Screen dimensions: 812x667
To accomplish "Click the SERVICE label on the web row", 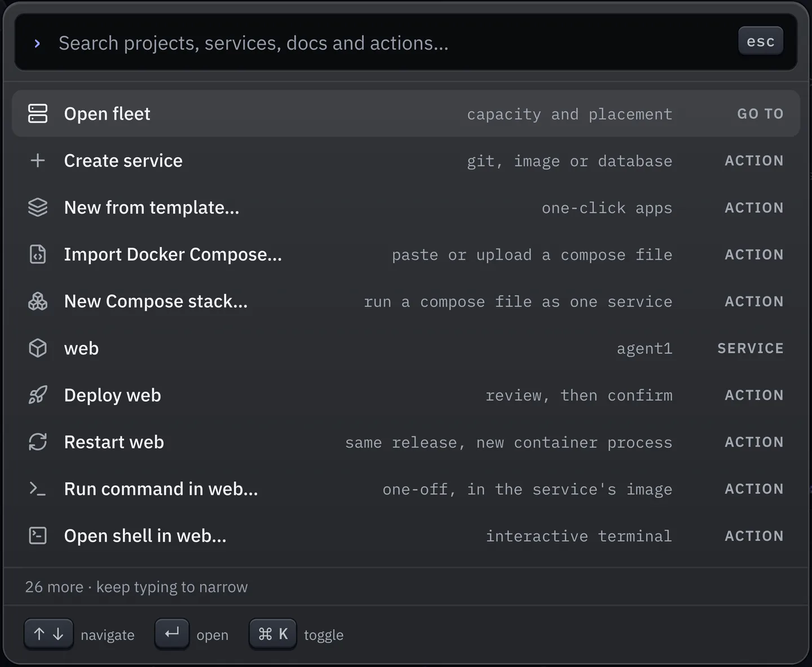I will 751,348.
